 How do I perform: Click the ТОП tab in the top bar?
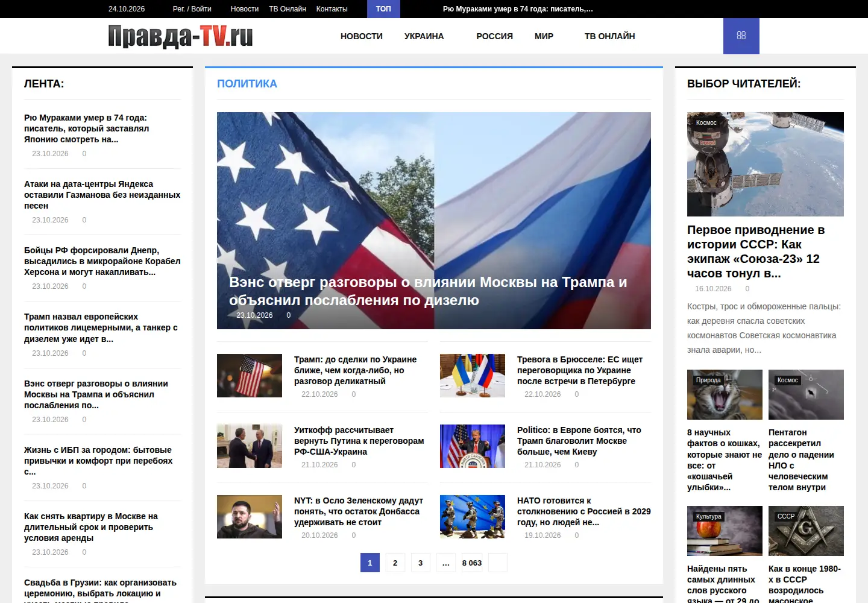point(383,9)
